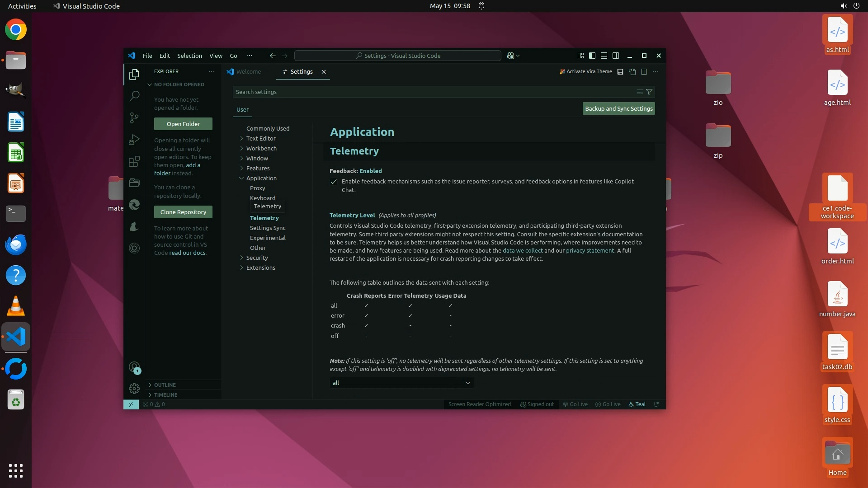This screenshot has width=868, height=488.
Task: Open the privacy statement link
Action: 590,250
